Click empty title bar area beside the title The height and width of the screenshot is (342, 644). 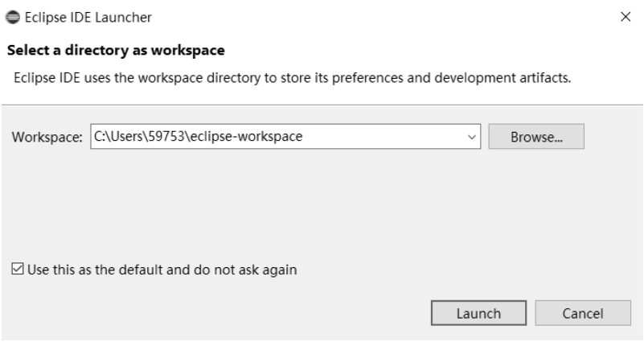click(362, 16)
